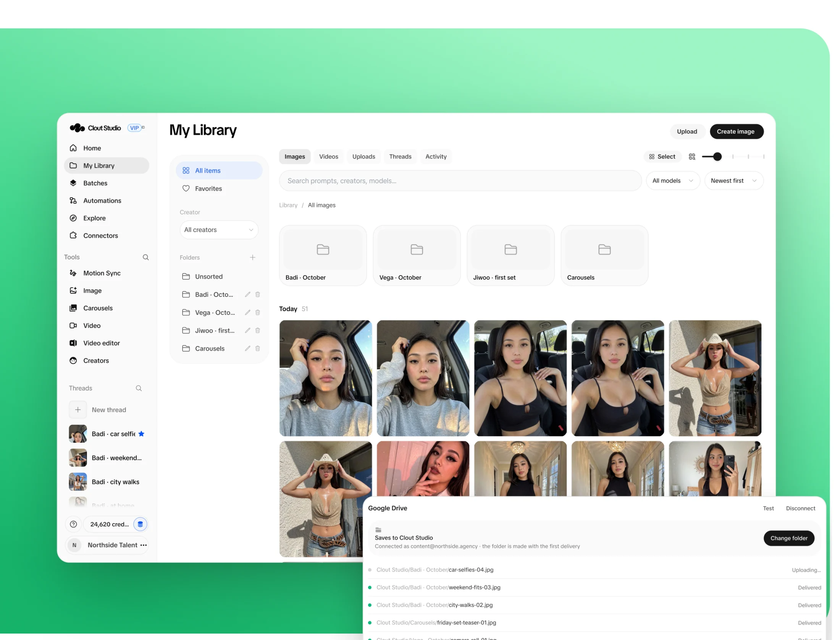Open the Jiwoo · first set folder card
The width and height of the screenshot is (840, 640).
[x=510, y=256]
